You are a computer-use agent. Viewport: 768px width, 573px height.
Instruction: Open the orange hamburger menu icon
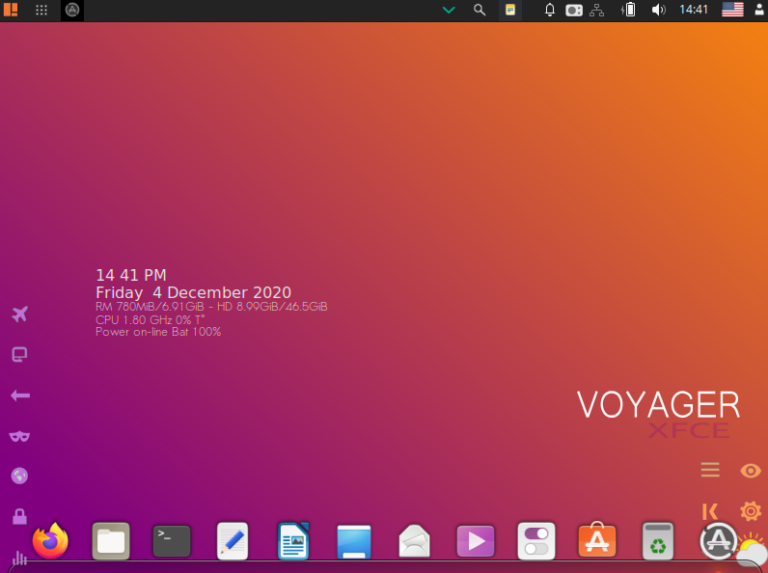[710, 470]
